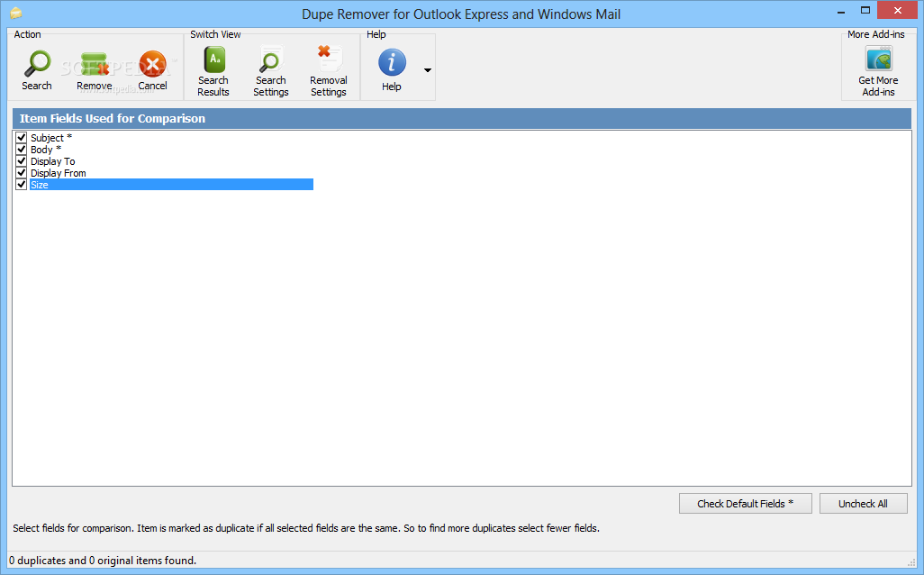Click Check Default Fields * button
Viewport: 924px width, 575px height.
pyautogui.click(x=746, y=504)
